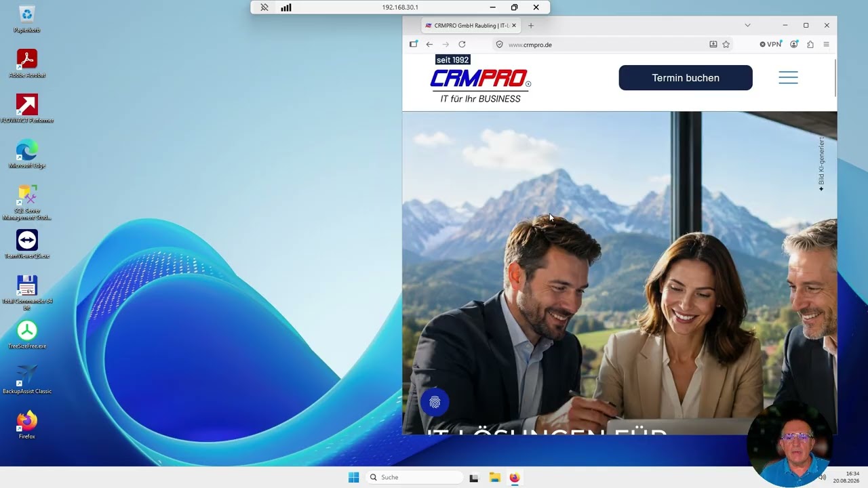Open the fingerprint cookie consent button
The height and width of the screenshot is (488, 868).
pos(435,402)
